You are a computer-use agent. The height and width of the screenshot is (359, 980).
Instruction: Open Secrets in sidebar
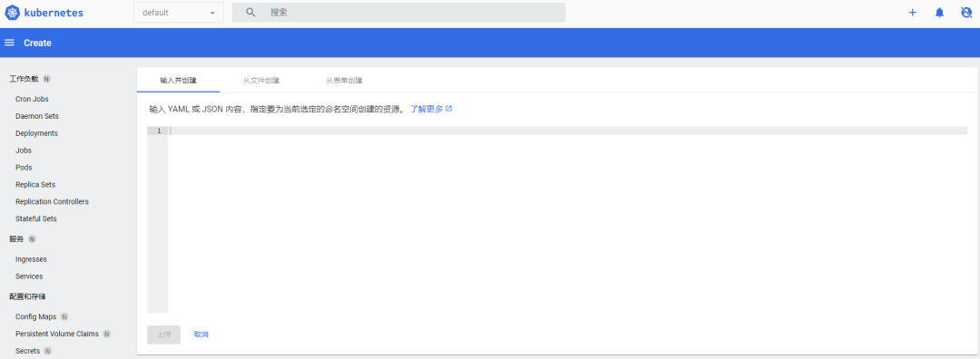point(27,351)
